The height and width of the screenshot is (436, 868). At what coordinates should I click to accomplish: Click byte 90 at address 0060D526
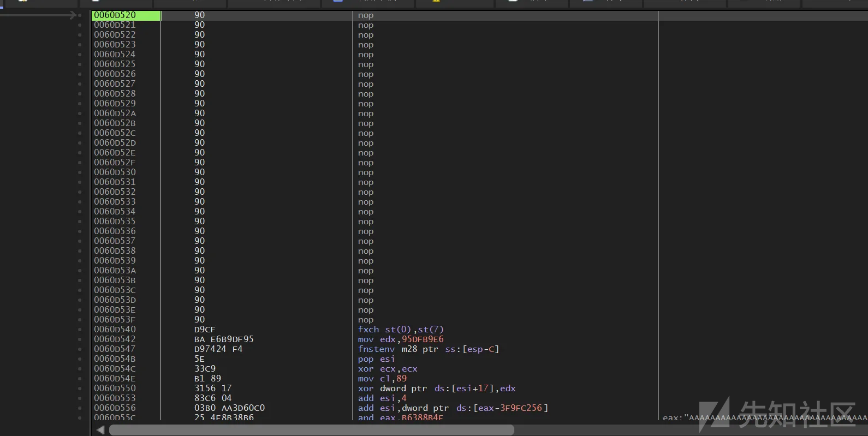[200, 74]
